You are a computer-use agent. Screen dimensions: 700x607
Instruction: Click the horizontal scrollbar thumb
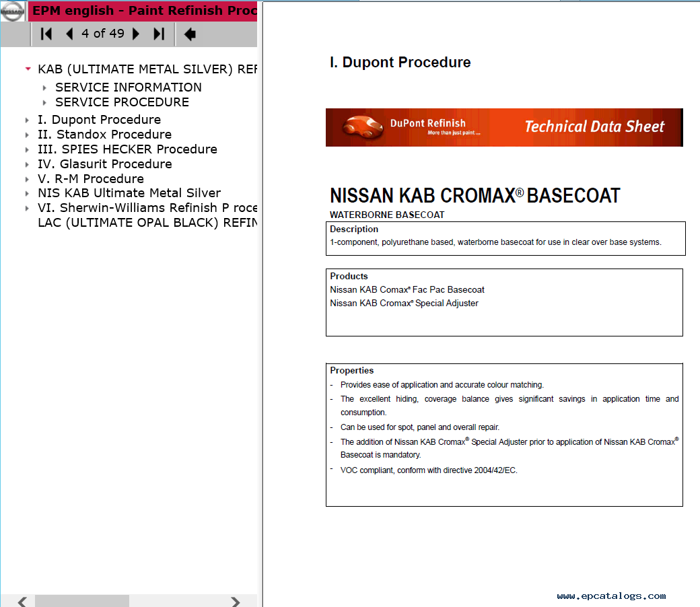coord(82,601)
